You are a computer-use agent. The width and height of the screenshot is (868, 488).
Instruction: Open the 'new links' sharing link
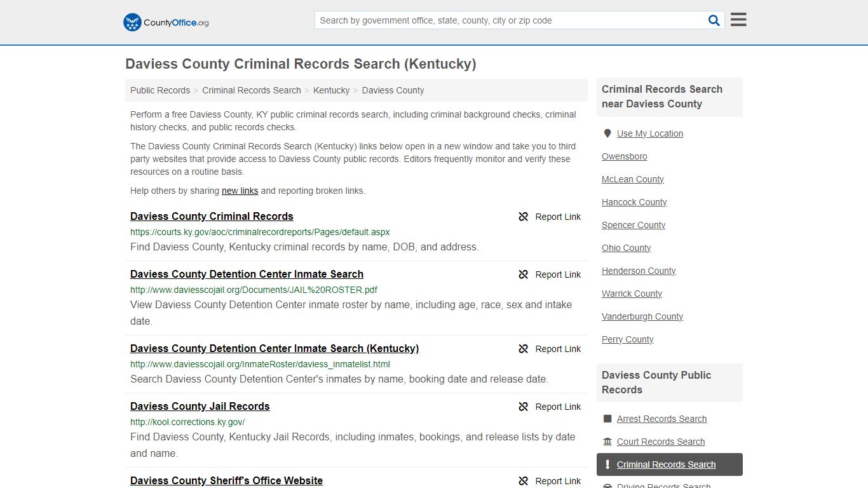pyautogui.click(x=240, y=191)
